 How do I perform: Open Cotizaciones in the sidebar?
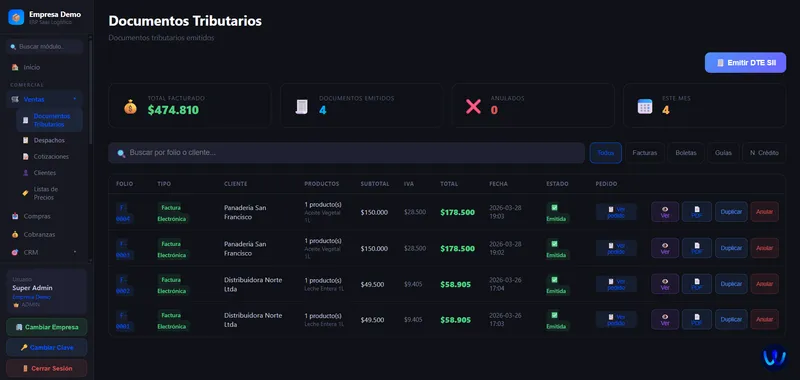tap(51, 157)
